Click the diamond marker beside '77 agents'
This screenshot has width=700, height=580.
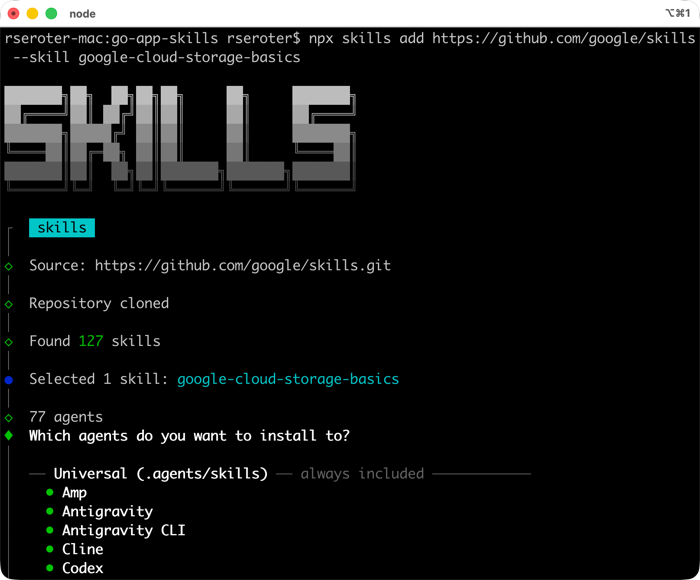click(8, 418)
